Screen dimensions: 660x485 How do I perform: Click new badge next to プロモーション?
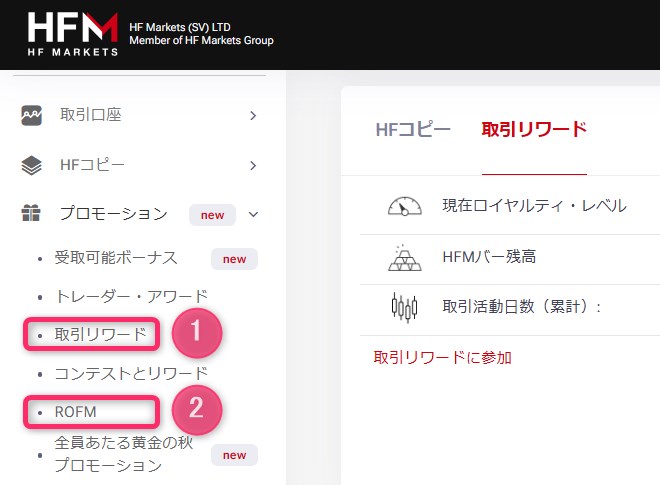(x=212, y=215)
